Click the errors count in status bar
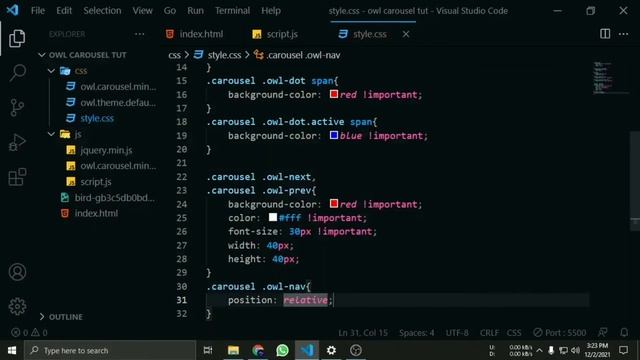This screenshot has height=360, width=640. point(20,333)
